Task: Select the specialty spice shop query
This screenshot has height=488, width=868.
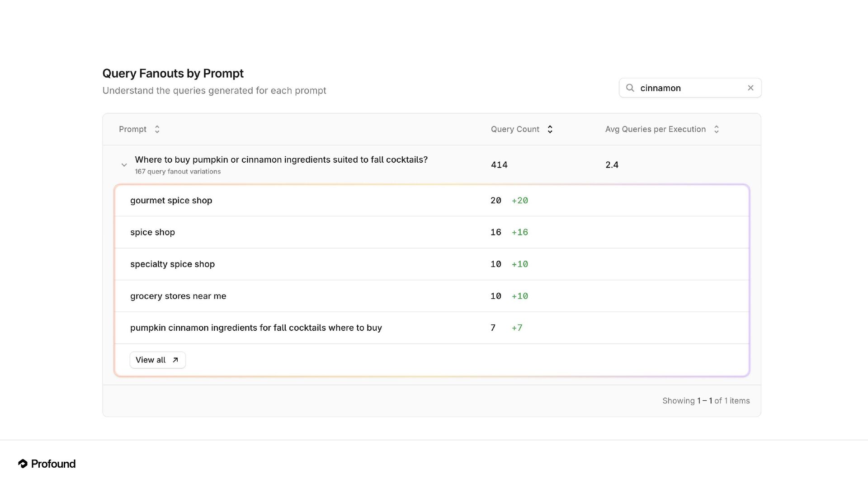Action: pos(172,264)
